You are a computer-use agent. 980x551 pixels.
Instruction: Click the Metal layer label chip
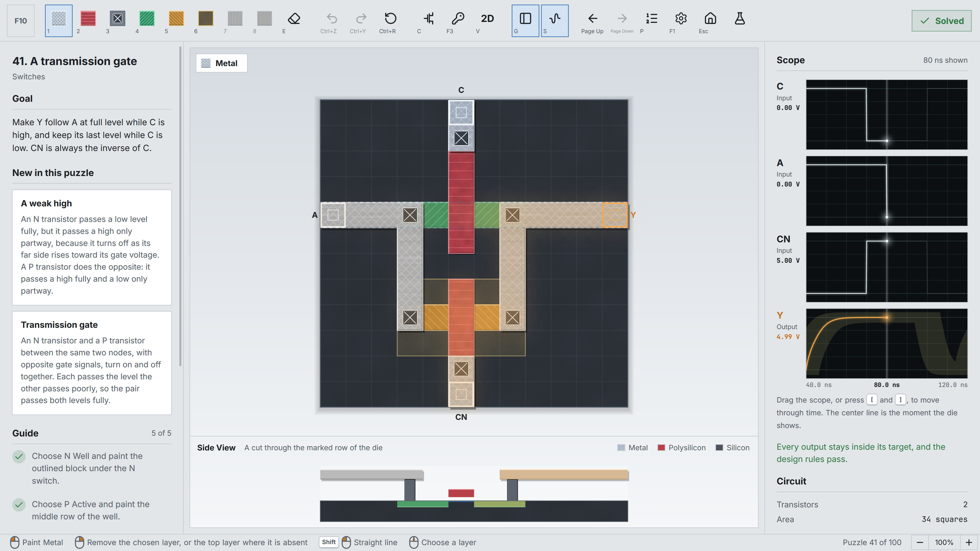(x=222, y=63)
